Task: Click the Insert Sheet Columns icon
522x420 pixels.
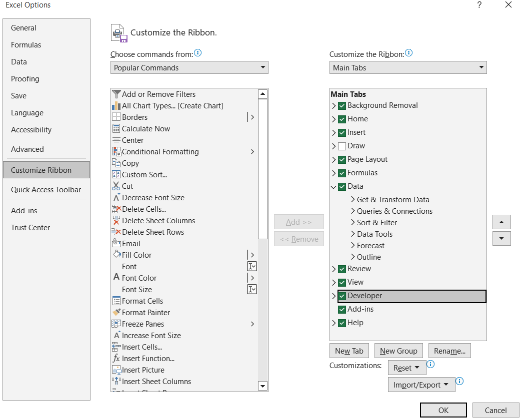Action: (x=116, y=381)
